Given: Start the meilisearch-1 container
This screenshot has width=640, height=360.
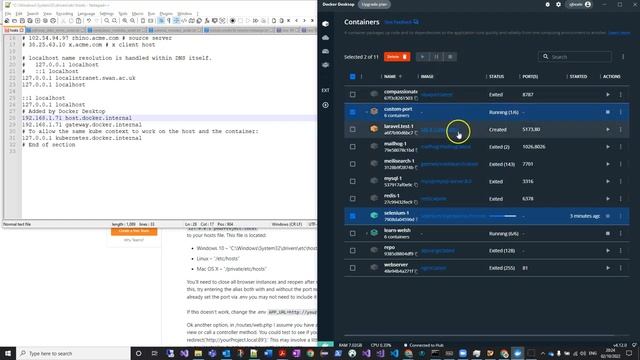Looking at the screenshot, I should coord(608,164).
